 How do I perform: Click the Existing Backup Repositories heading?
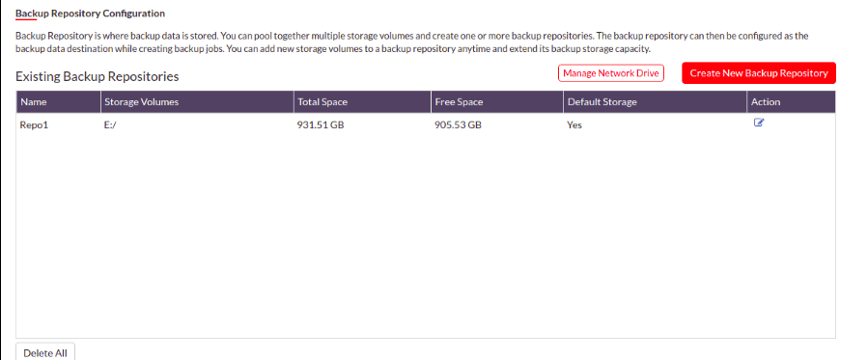[97, 76]
